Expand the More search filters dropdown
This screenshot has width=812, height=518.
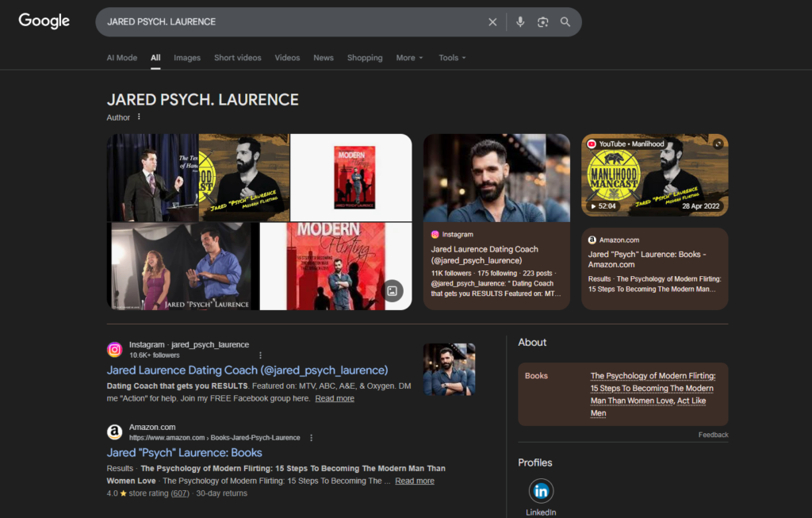409,58
